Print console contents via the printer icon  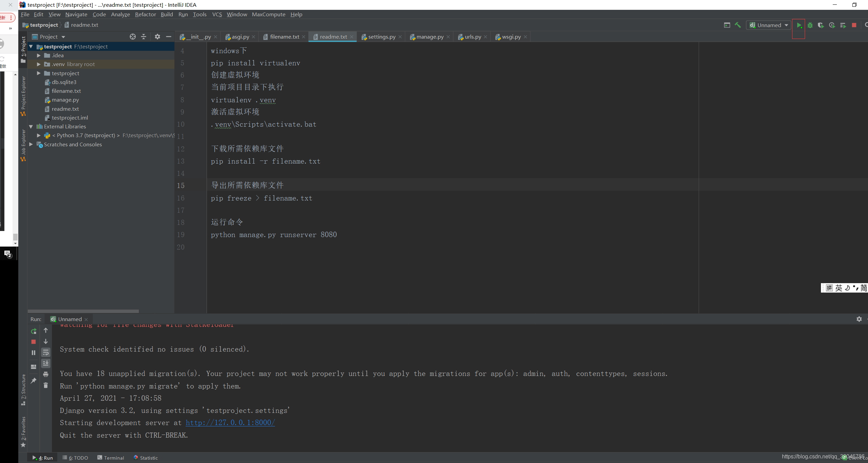tap(46, 374)
